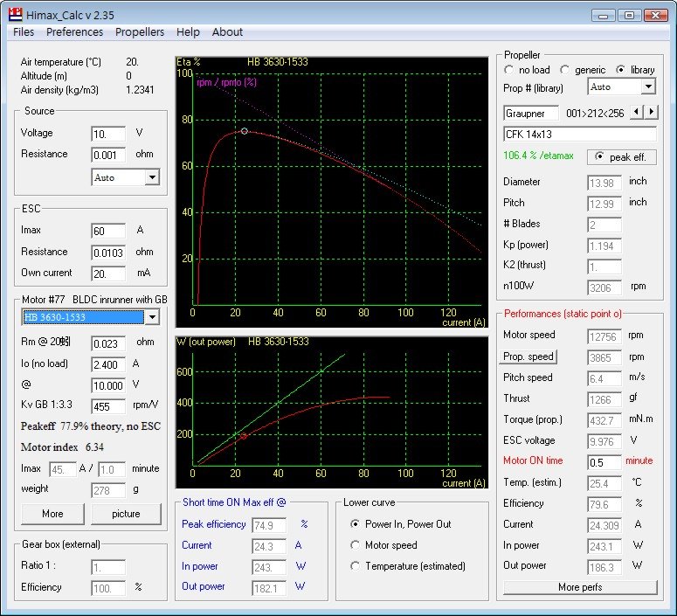
Task: Open the Preferences menu
Action: pos(74,32)
